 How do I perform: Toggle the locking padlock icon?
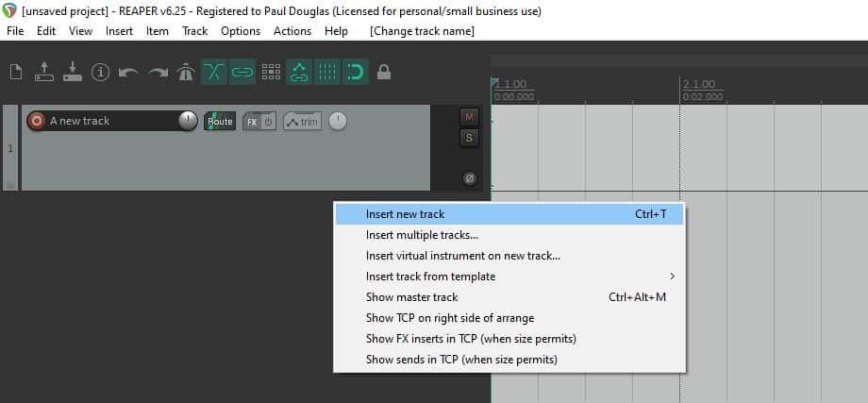click(x=384, y=72)
